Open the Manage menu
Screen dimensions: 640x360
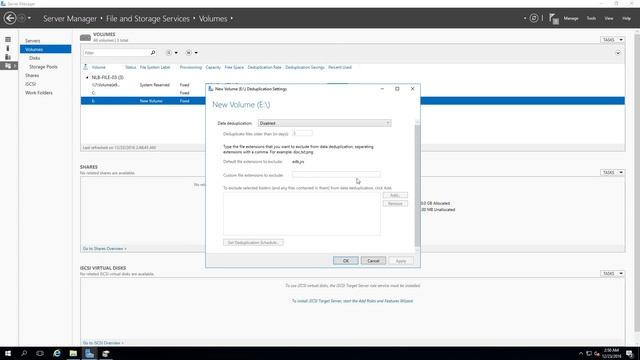pos(571,18)
